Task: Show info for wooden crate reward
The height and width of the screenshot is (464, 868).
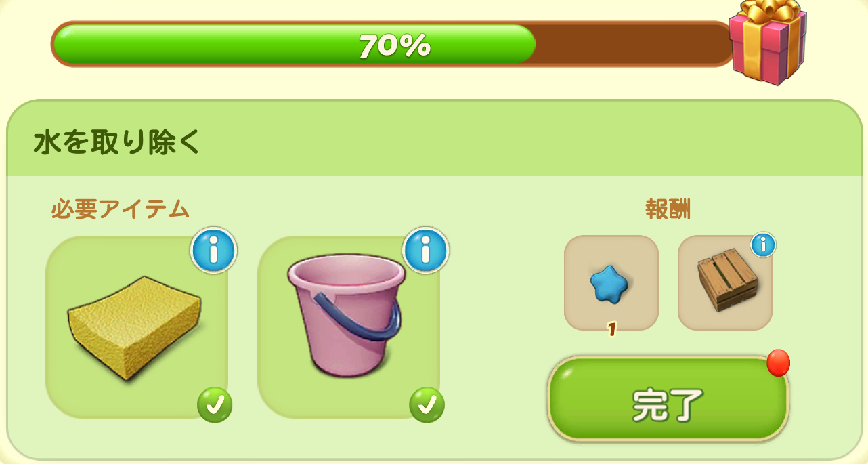Action: pyautogui.click(x=763, y=245)
